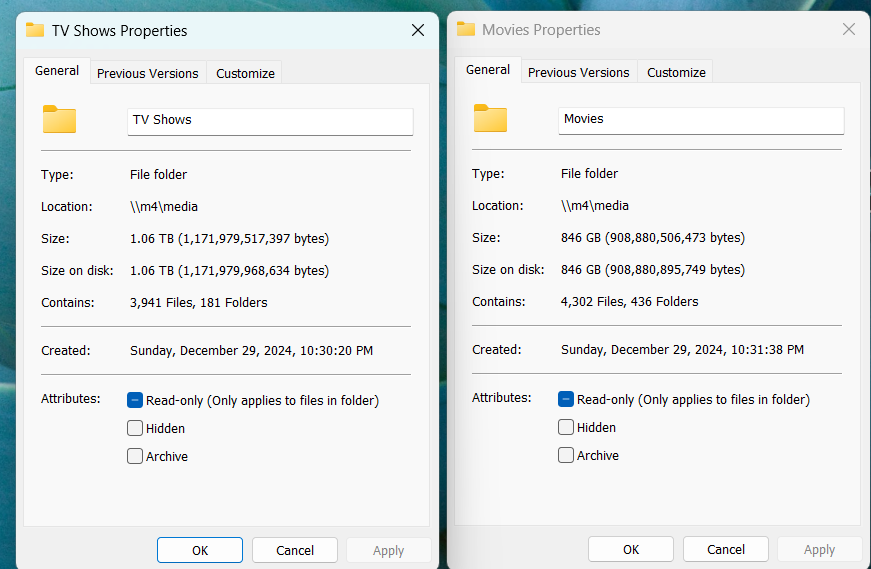Enable Archive attribute in TV Shows Properties

pos(135,456)
